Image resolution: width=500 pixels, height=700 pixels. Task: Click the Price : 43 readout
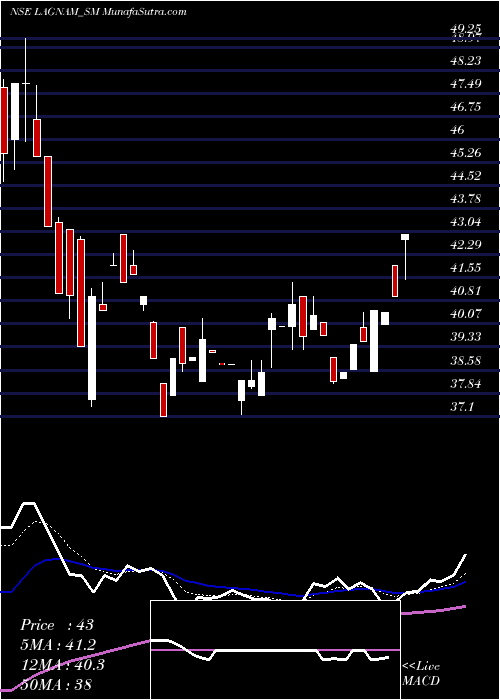click(57, 625)
